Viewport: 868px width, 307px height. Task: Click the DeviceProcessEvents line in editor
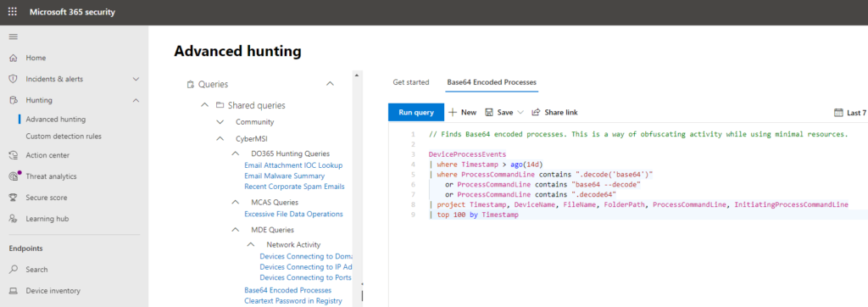[x=467, y=154]
